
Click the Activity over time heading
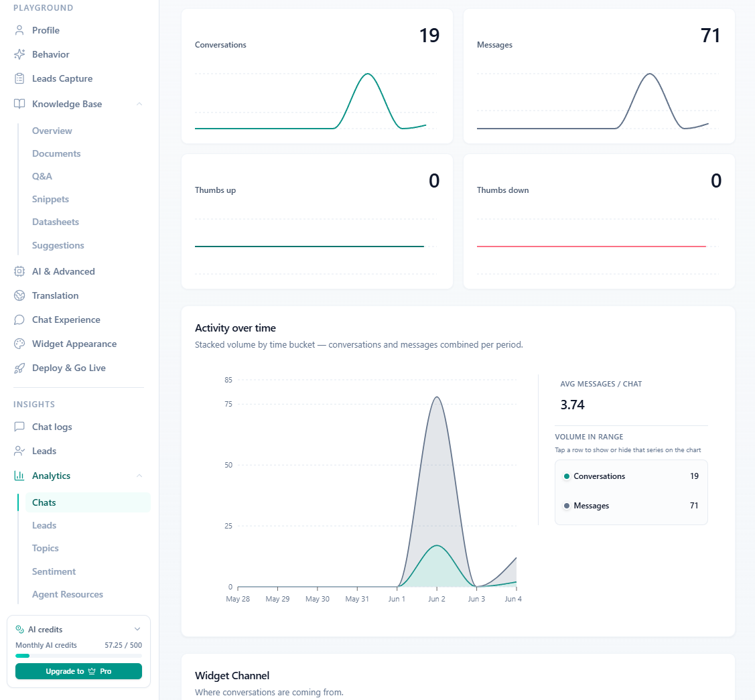235,328
